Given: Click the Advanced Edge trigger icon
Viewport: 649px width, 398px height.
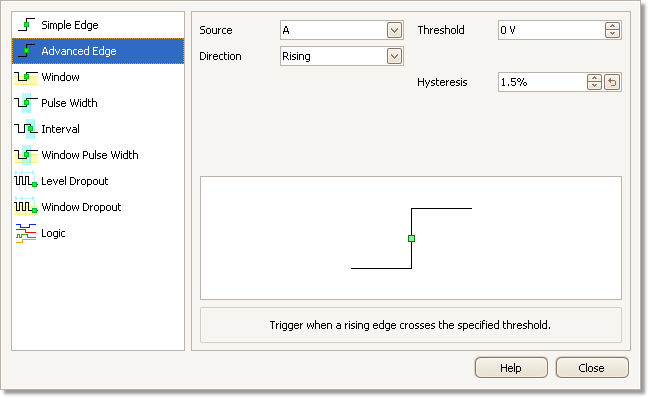Looking at the screenshot, I should point(26,51).
